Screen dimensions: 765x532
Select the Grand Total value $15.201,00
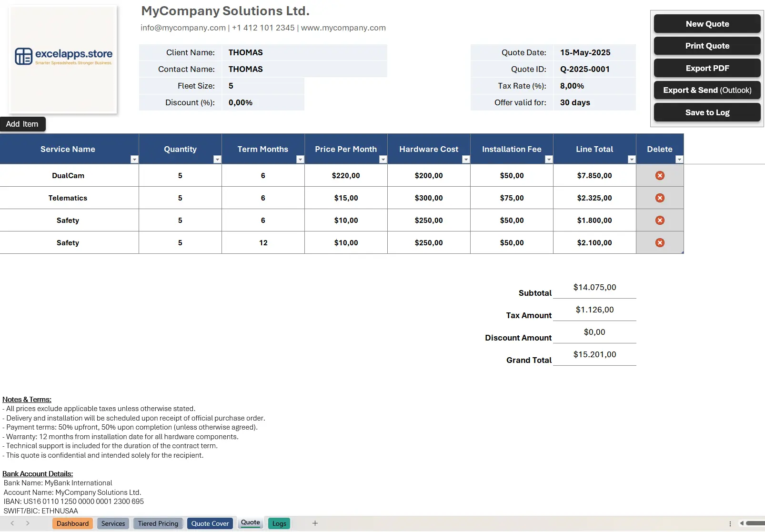[594, 354]
